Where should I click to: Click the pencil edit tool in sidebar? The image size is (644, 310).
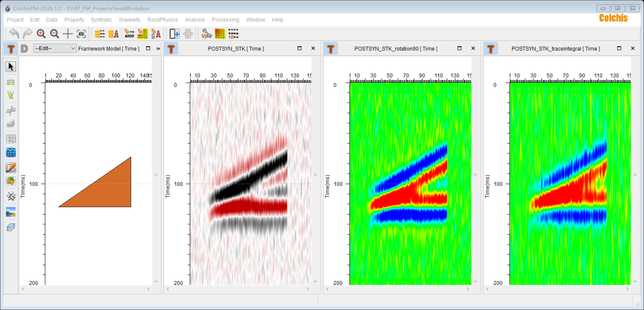coord(11,168)
